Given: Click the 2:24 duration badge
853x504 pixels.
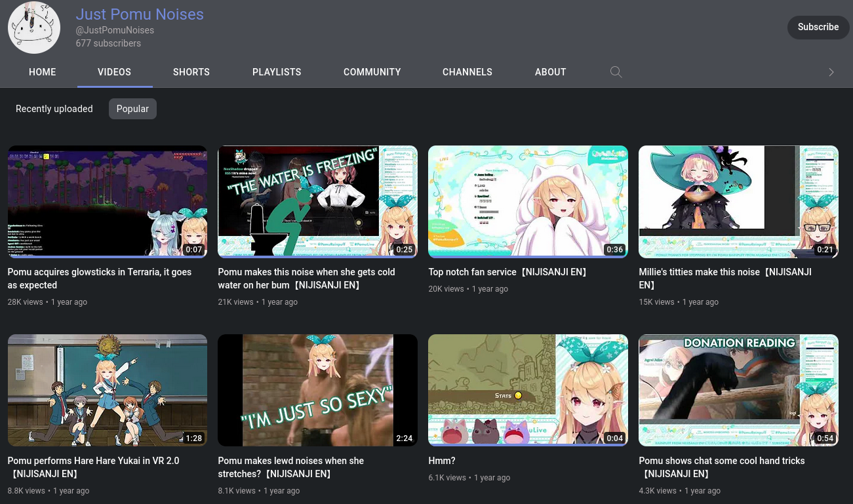Looking at the screenshot, I should pyautogui.click(x=405, y=438).
